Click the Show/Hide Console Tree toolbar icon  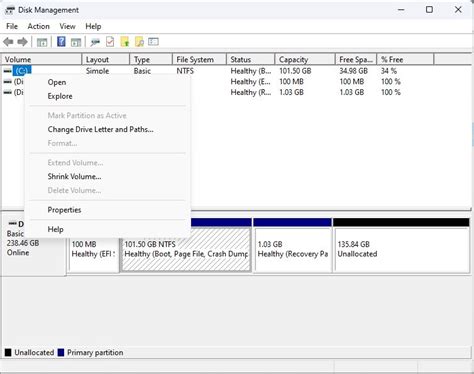coord(42,42)
